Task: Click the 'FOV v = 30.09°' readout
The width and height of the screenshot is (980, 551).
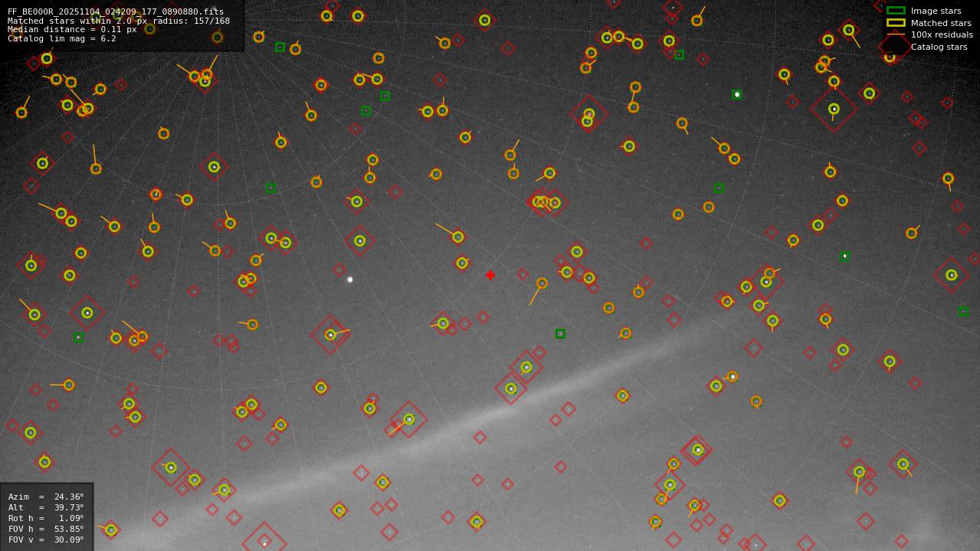Action: click(x=46, y=540)
